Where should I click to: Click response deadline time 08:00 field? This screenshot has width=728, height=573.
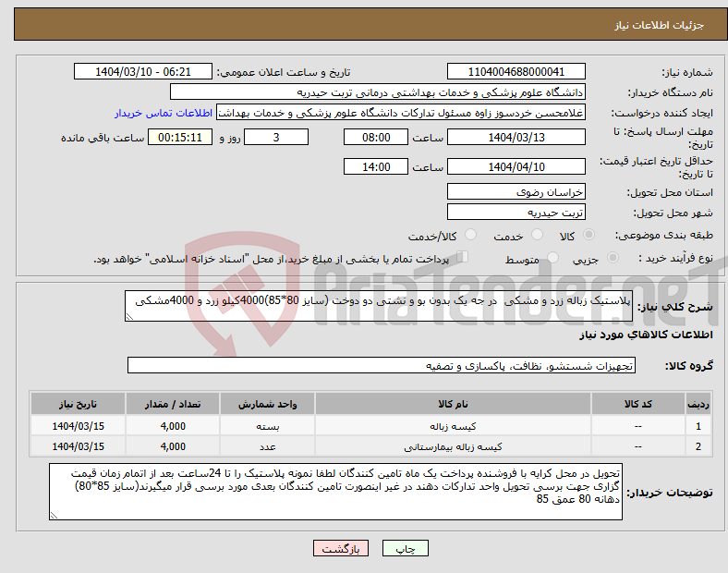click(x=376, y=137)
